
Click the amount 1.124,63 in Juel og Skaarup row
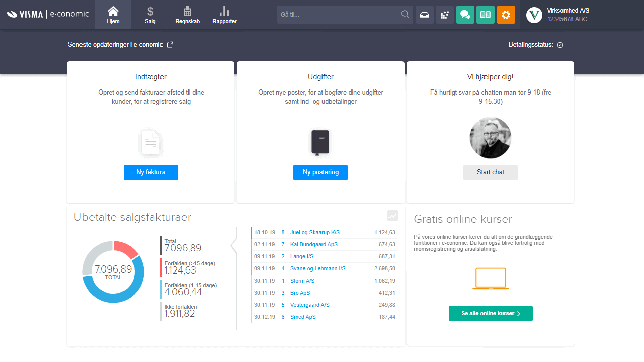[x=385, y=232]
